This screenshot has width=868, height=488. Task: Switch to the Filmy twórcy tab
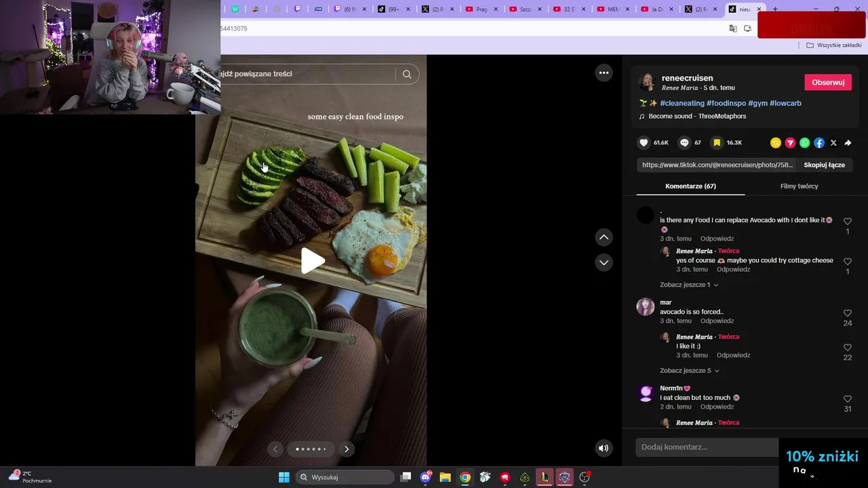click(799, 186)
